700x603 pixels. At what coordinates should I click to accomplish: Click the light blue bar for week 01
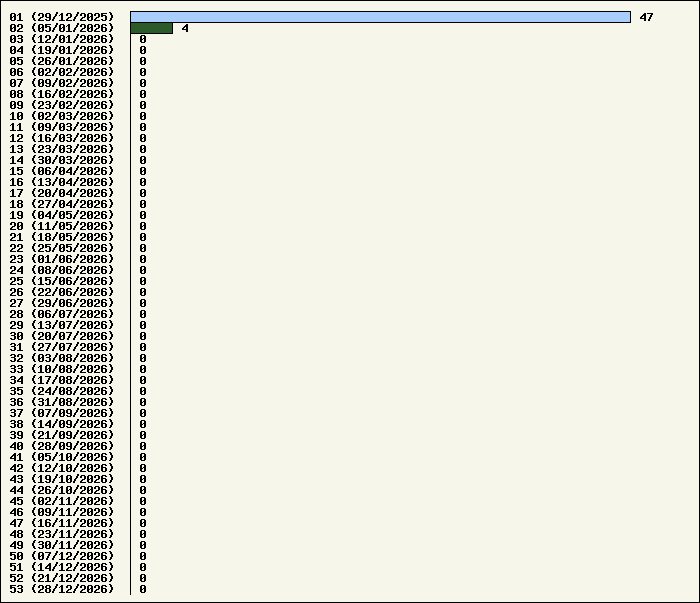380,17
